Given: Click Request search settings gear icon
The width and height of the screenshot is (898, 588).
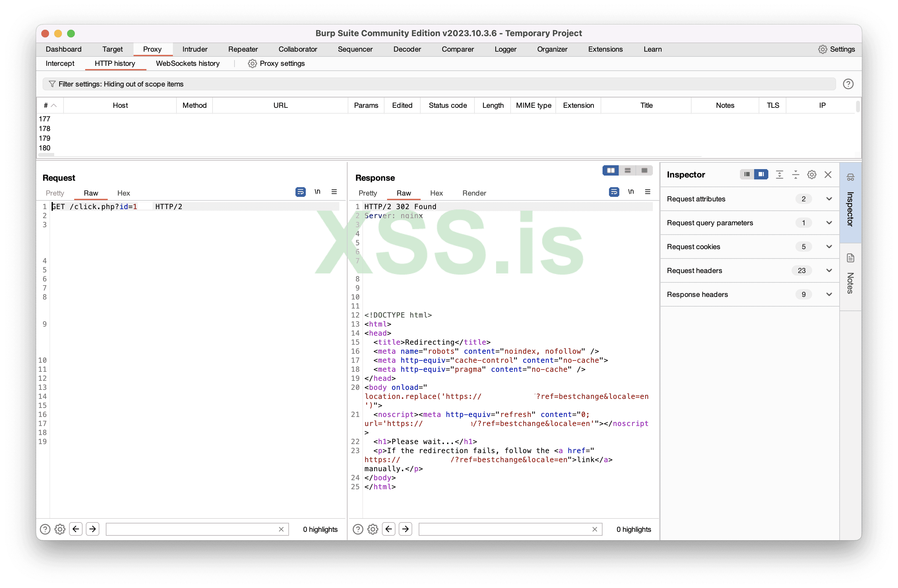Looking at the screenshot, I should coord(60,529).
